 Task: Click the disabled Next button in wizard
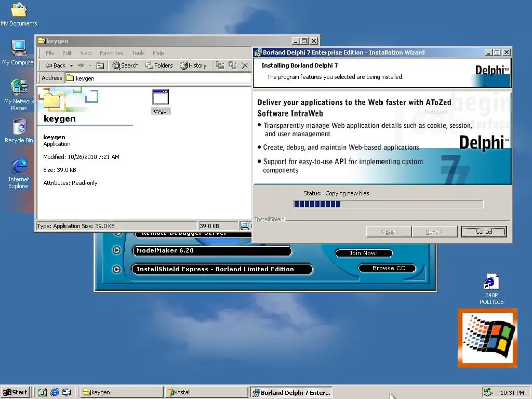pyautogui.click(x=434, y=232)
